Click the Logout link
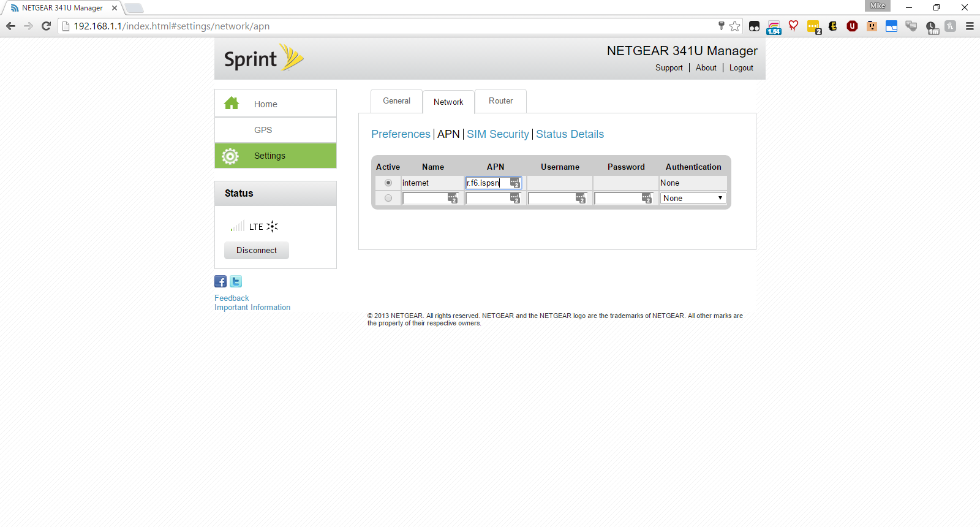The height and width of the screenshot is (527, 980). (741, 68)
